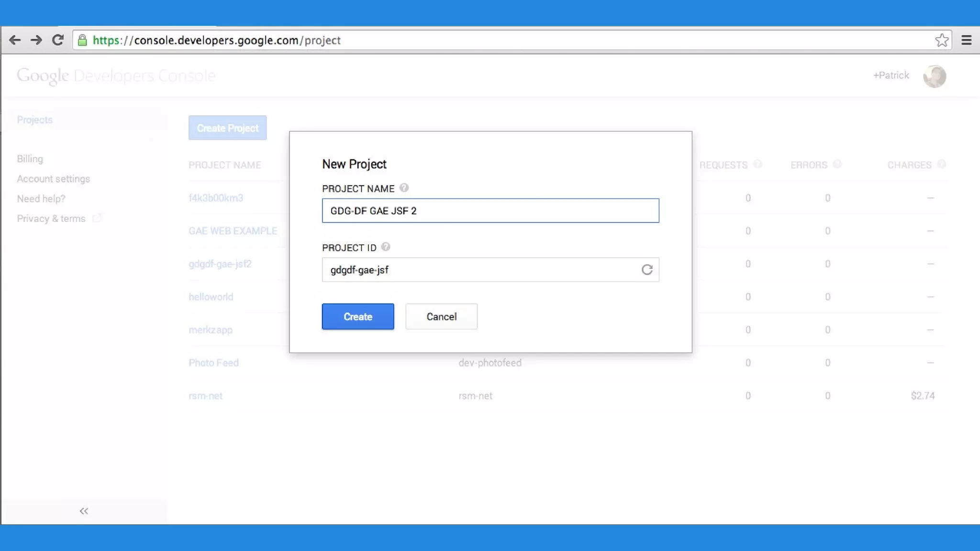Image resolution: width=980 pixels, height=551 pixels.
Task: Click the browser forward arrow
Action: [36, 40]
